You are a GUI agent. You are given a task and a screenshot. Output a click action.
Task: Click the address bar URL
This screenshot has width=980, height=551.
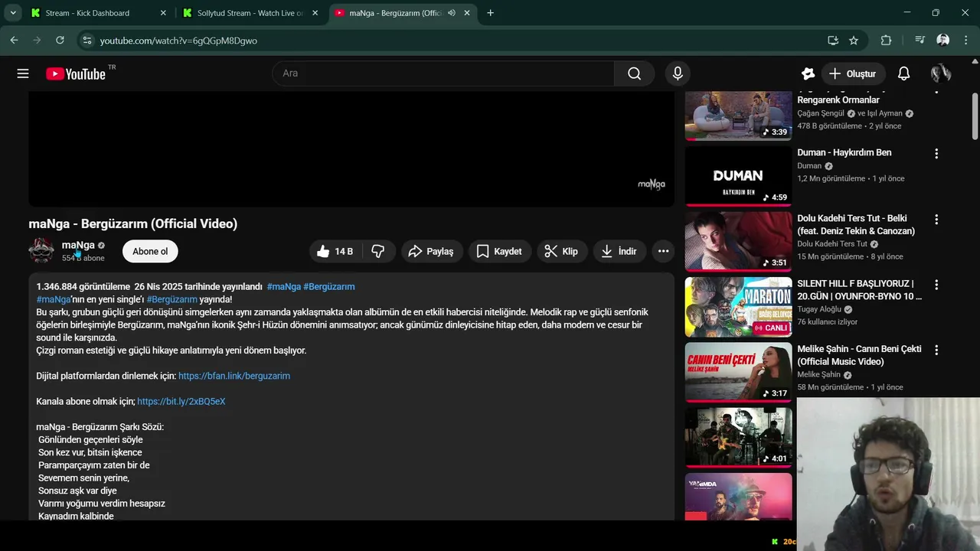(178, 41)
